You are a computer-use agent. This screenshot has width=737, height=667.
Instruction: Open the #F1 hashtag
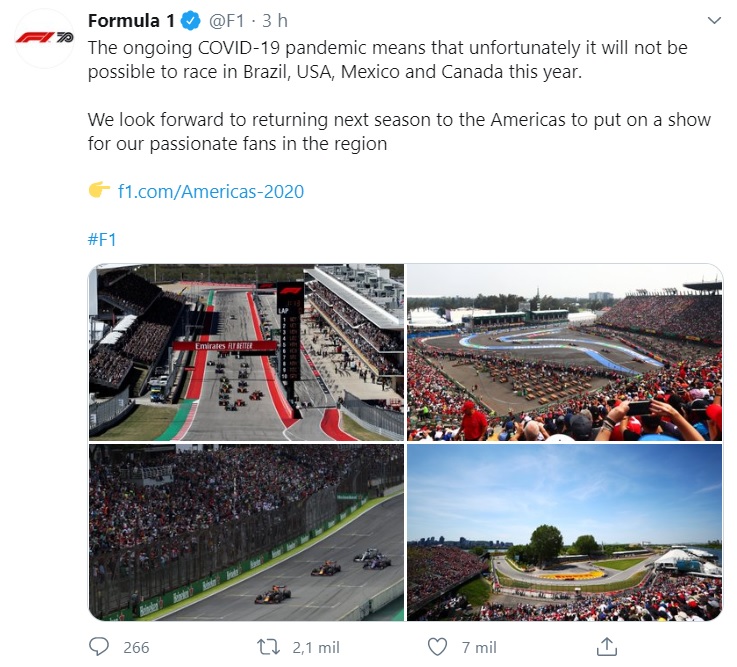point(102,240)
